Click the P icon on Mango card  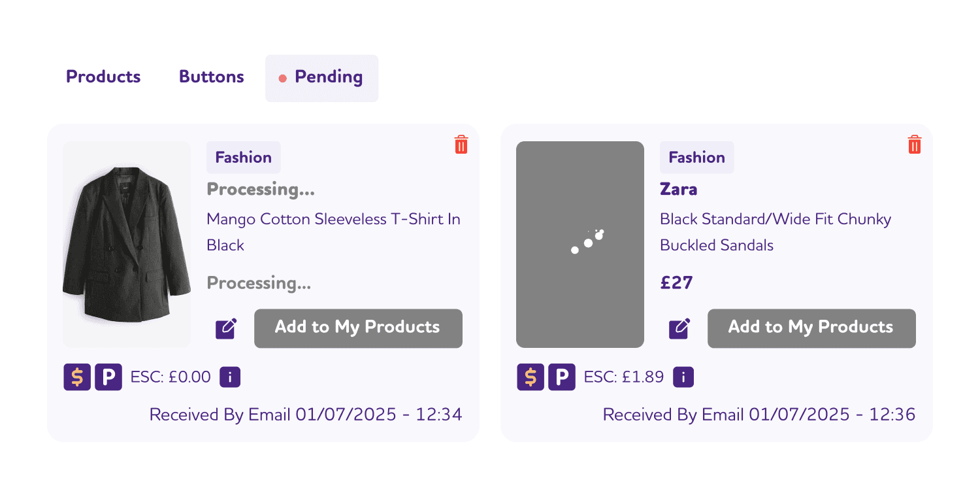coord(108,377)
